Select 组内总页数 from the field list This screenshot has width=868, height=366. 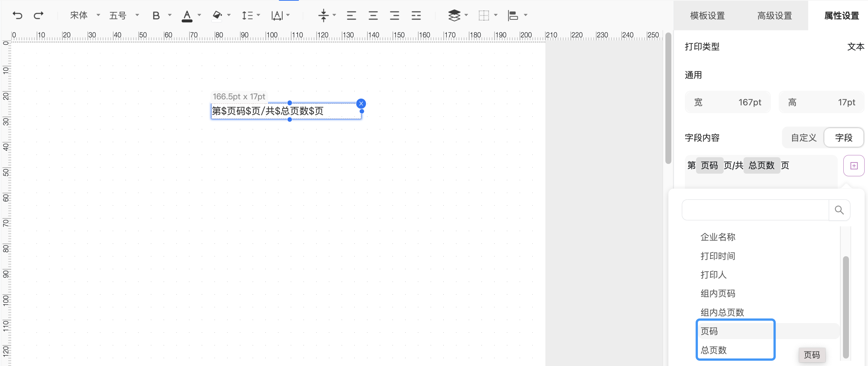pyautogui.click(x=722, y=312)
